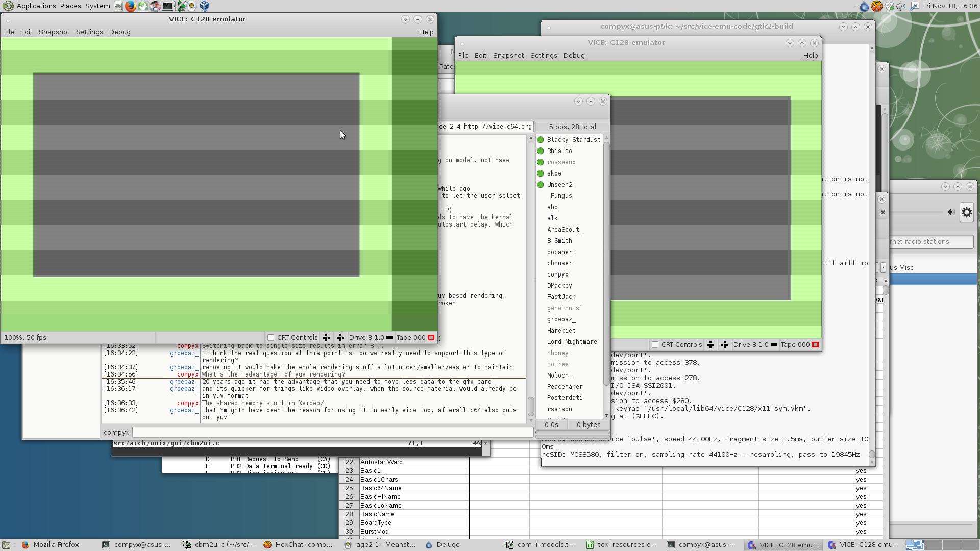Image resolution: width=980 pixels, height=551 pixels.
Task: Click the compyx nick button beside the input box
Action: 116,432
